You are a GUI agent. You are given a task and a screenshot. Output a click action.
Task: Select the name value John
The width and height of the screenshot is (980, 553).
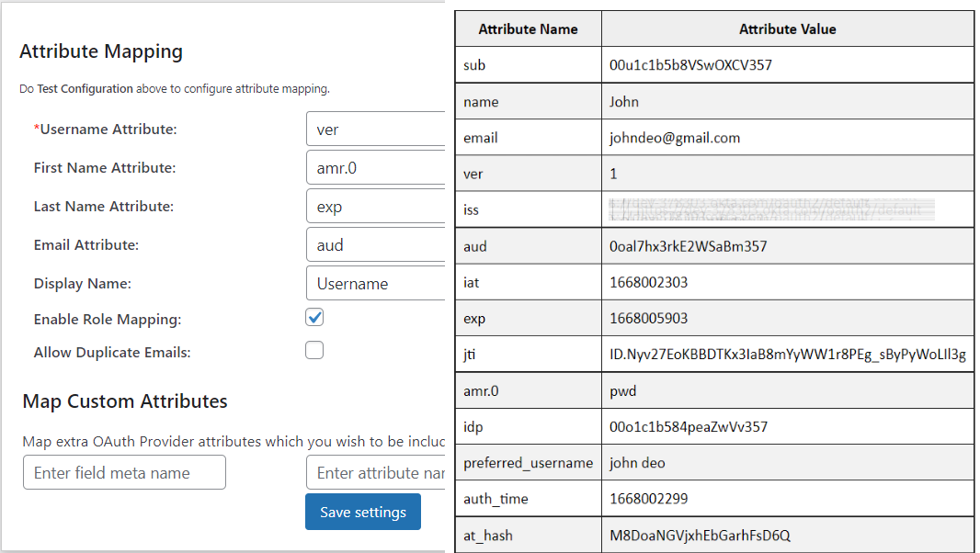click(623, 102)
